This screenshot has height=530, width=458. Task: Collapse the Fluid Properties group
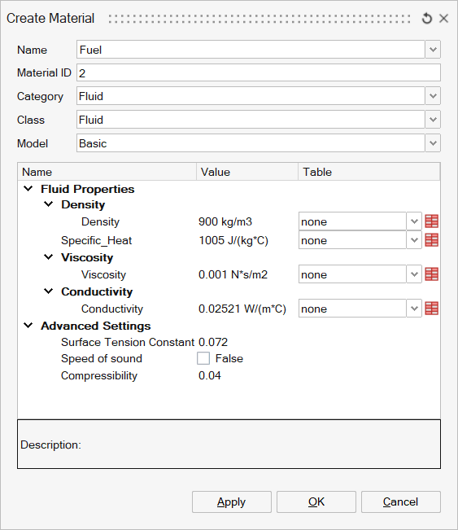tap(28, 189)
